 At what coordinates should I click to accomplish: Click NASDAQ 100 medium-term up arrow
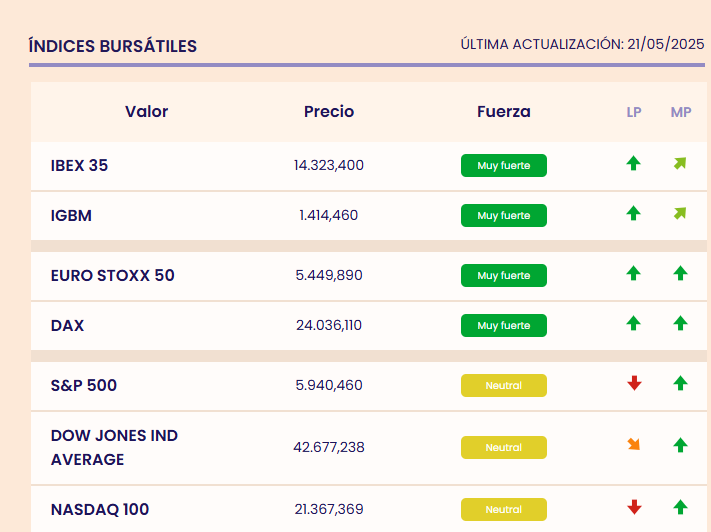680,507
